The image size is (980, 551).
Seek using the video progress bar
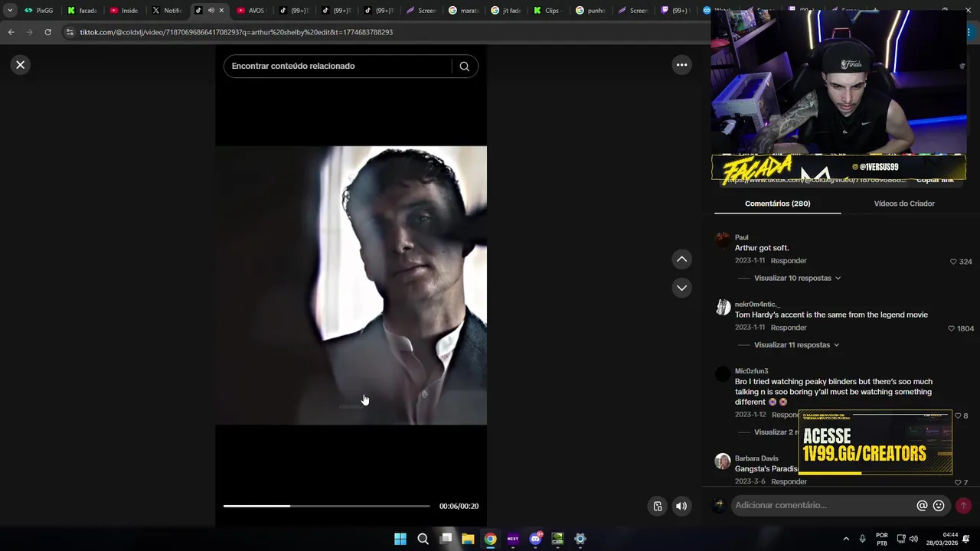[326, 506]
